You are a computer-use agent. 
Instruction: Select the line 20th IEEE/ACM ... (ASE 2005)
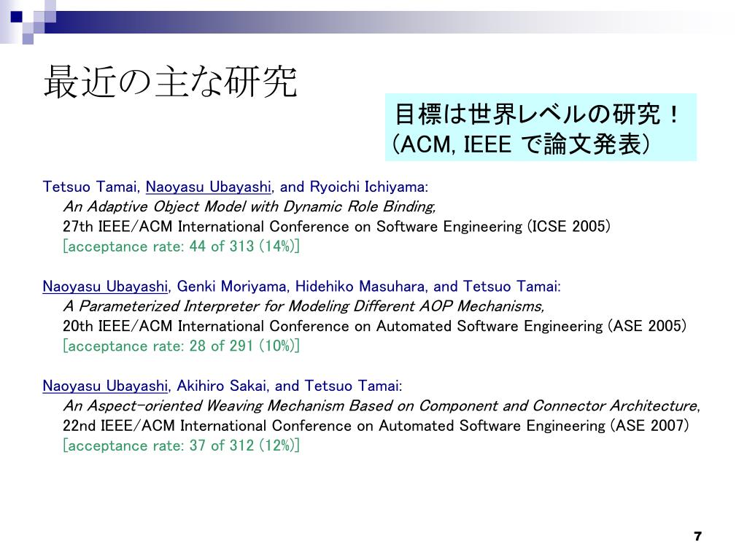point(374,326)
